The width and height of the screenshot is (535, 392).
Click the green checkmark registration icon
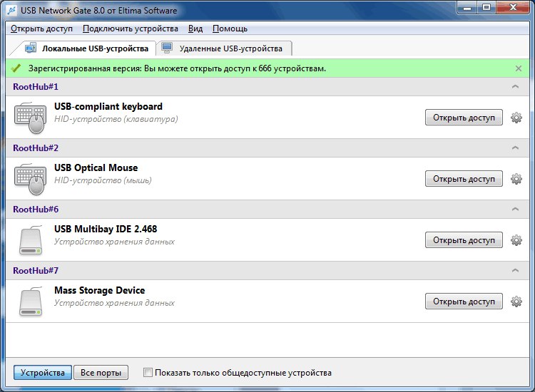coord(16,68)
